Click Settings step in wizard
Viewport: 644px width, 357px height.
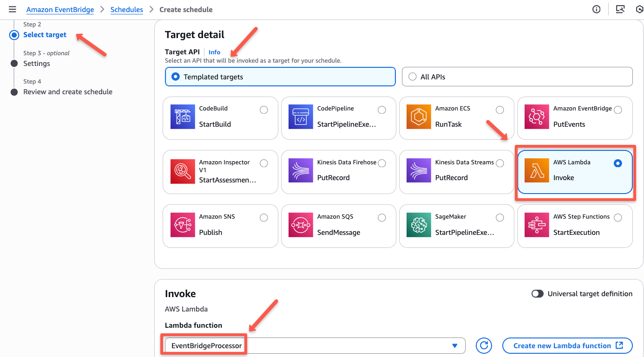[37, 64]
